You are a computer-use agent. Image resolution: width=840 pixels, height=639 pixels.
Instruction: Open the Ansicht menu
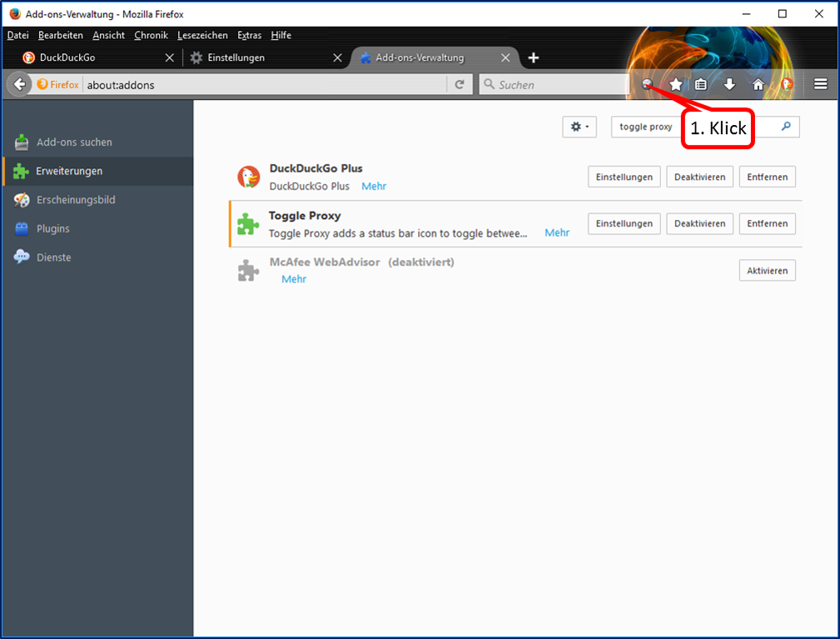(109, 35)
